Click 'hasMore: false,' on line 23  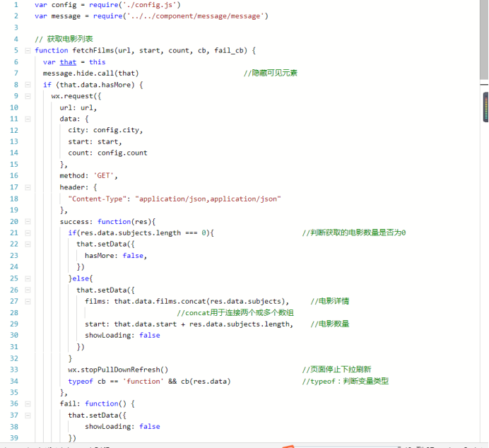[x=116, y=256]
